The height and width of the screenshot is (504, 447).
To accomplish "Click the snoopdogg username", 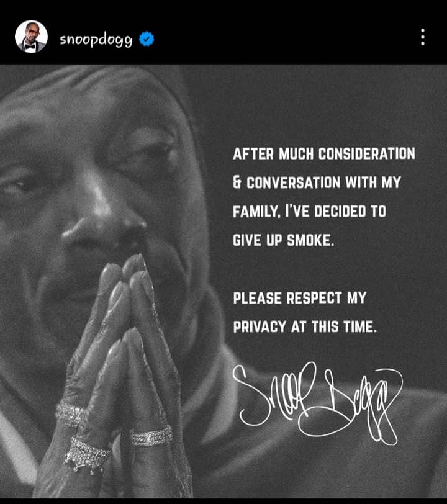I will coord(96,40).
